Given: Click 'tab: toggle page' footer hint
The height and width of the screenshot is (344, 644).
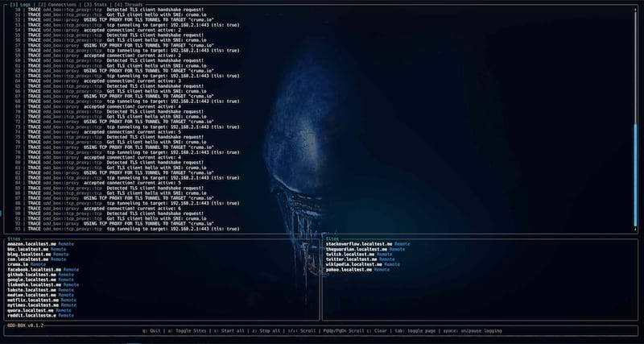Looking at the screenshot, I should [x=415, y=330].
